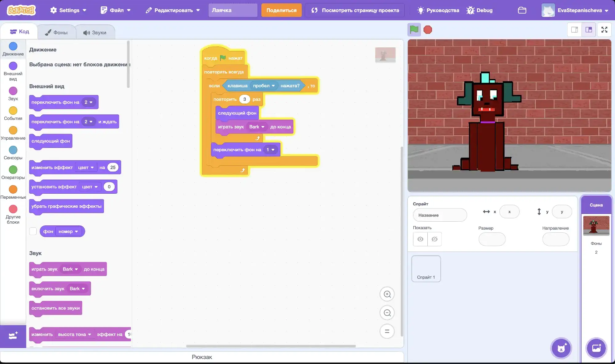Open My Stuff folder icon
Screen dimensions: 615x364
(522, 10)
